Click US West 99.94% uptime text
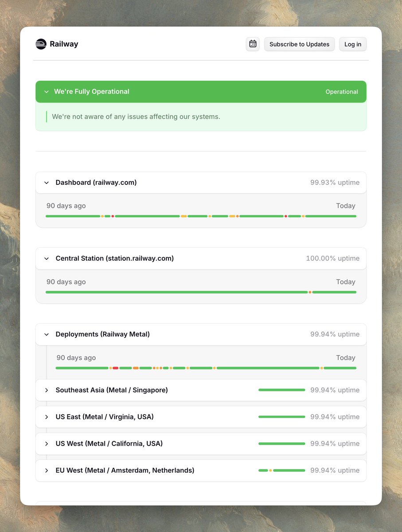 [335, 443]
